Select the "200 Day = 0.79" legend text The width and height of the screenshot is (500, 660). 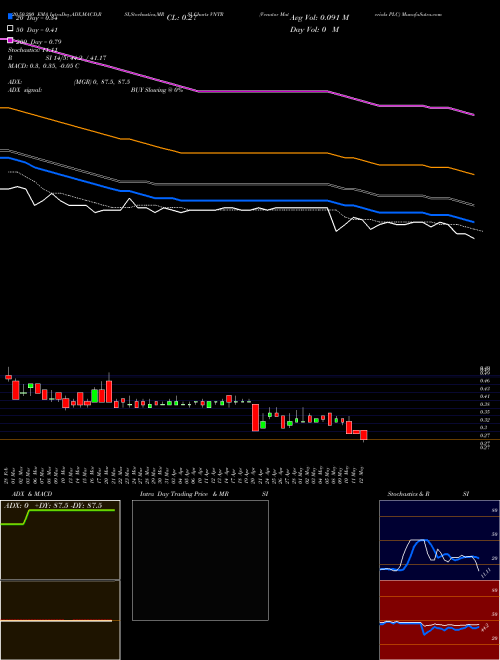pos(38,42)
